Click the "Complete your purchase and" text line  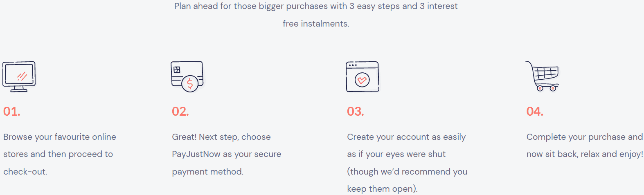[x=585, y=137]
